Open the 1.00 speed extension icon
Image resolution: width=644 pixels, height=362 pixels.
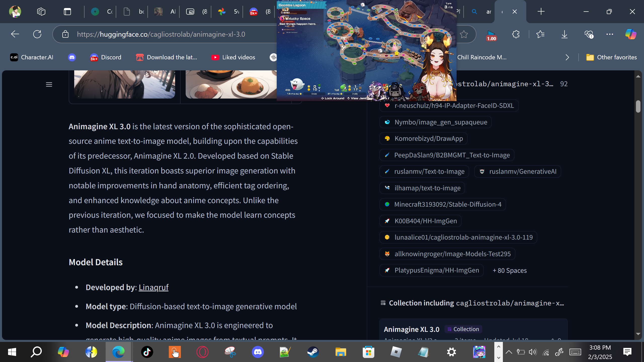pos(491,35)
